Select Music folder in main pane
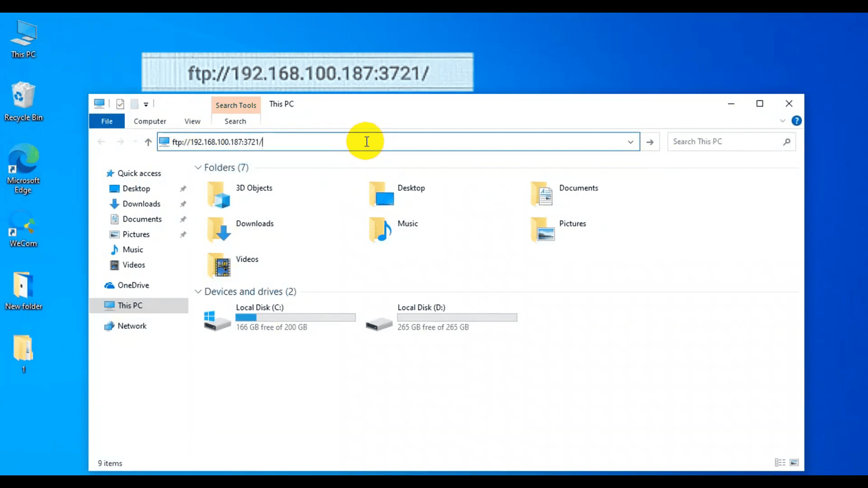This screenshot has width=868, height=488. coord(393,230)
